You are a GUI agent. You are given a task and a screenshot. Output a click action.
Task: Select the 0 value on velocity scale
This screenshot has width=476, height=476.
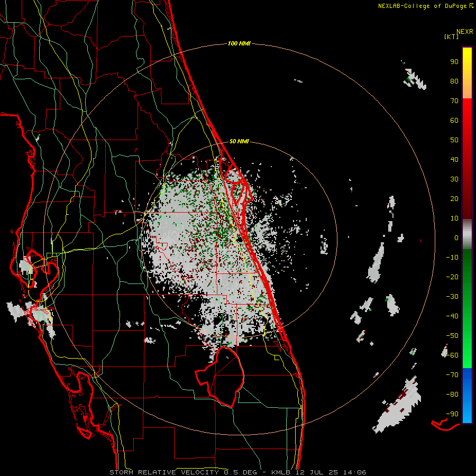click(456, 237)
